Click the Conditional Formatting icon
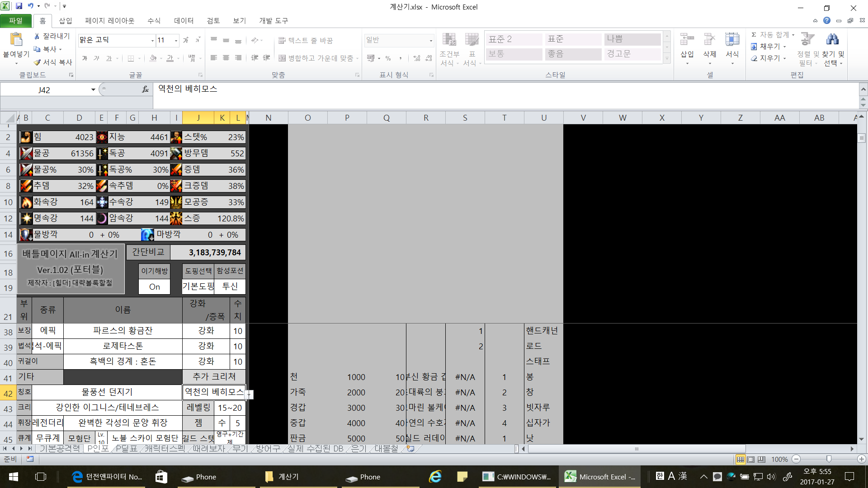 449,40
